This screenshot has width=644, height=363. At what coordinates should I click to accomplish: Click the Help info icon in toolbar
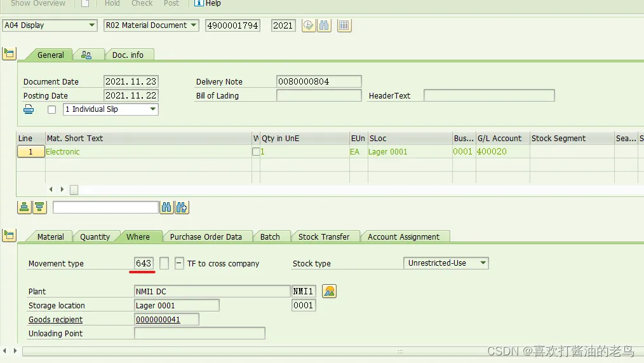(198, 3)
